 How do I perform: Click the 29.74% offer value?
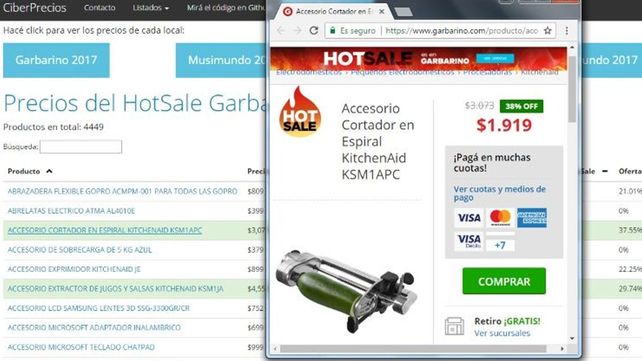point(630,289)
